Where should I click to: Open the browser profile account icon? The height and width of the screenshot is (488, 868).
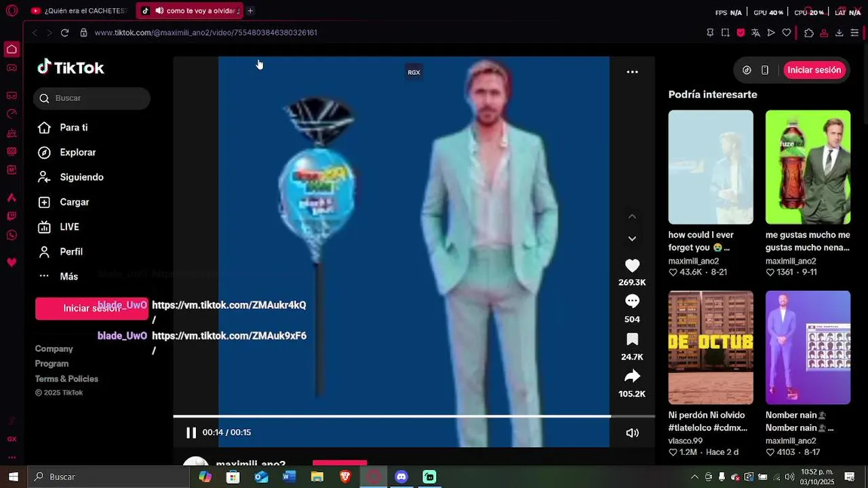coord(824,33)
